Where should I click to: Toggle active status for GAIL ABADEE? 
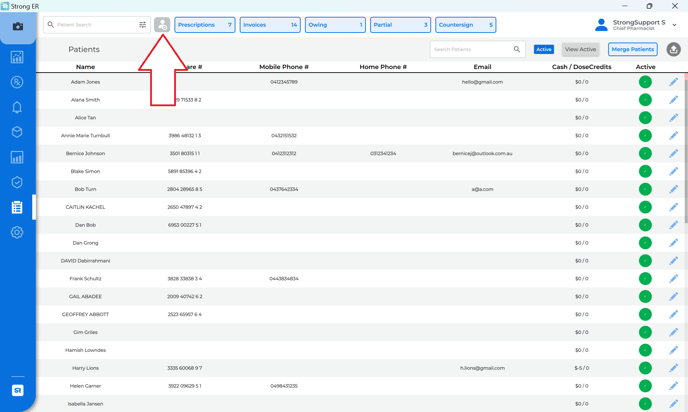point(645,297)
